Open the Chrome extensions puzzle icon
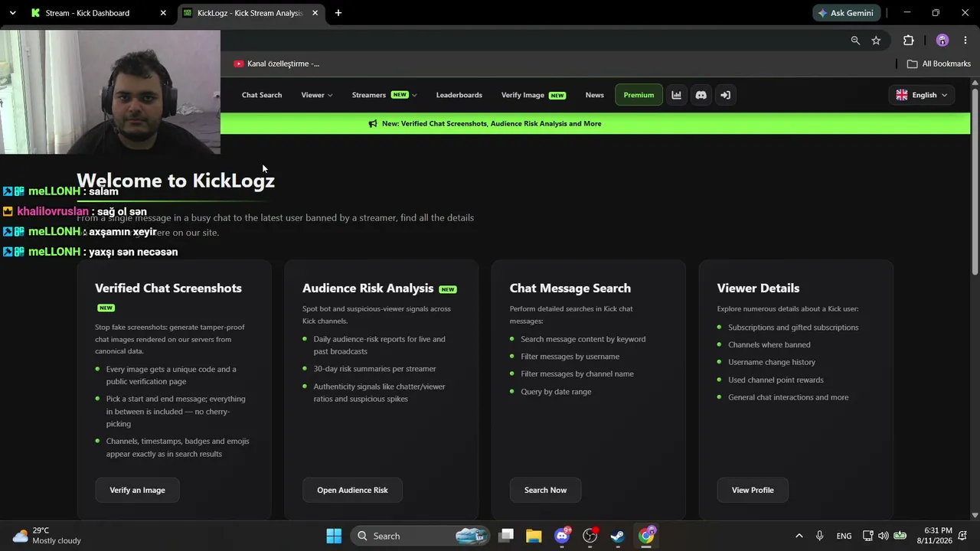This screenshot has height=551, width=980. click(909, 41)
